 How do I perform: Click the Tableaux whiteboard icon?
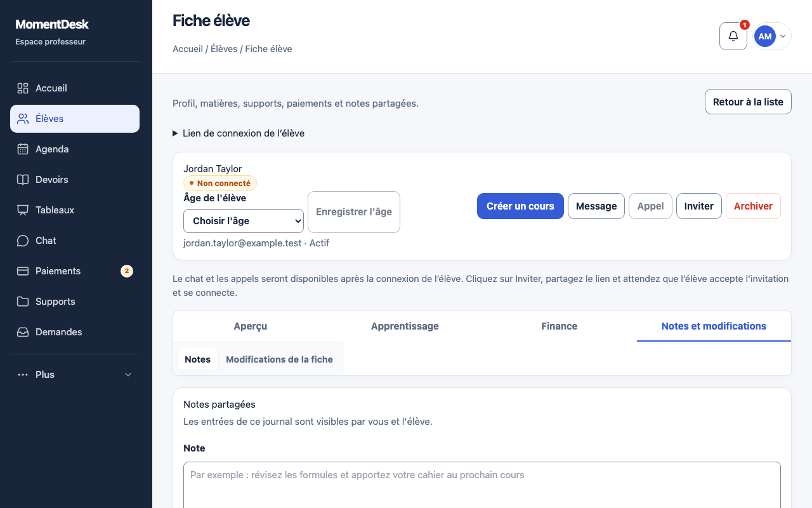[x=23, y=210]
